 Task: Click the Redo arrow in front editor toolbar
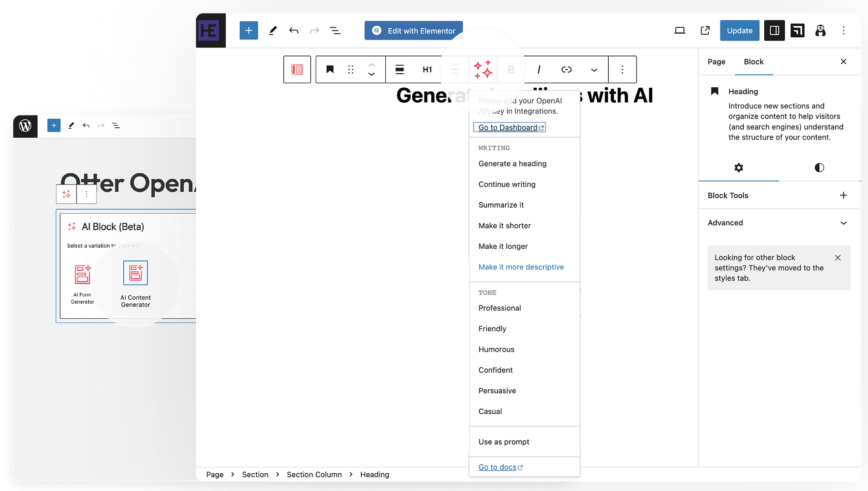click(314, 30)
